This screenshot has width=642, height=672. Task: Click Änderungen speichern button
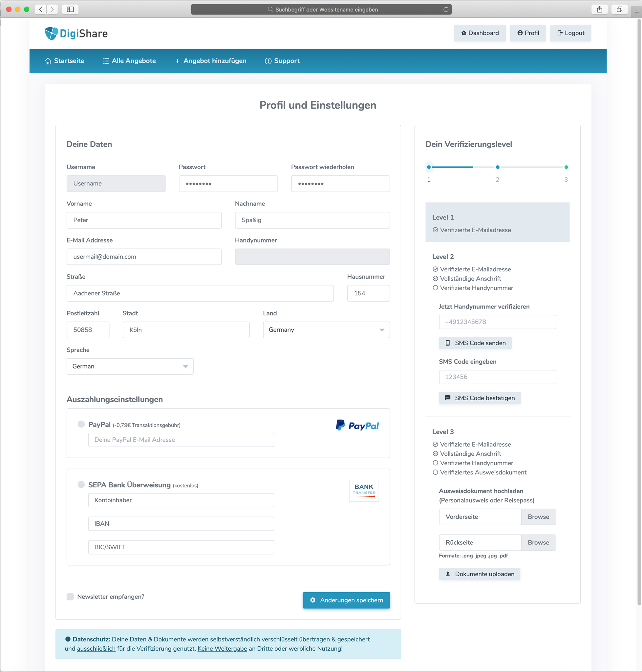pos(346,600)
